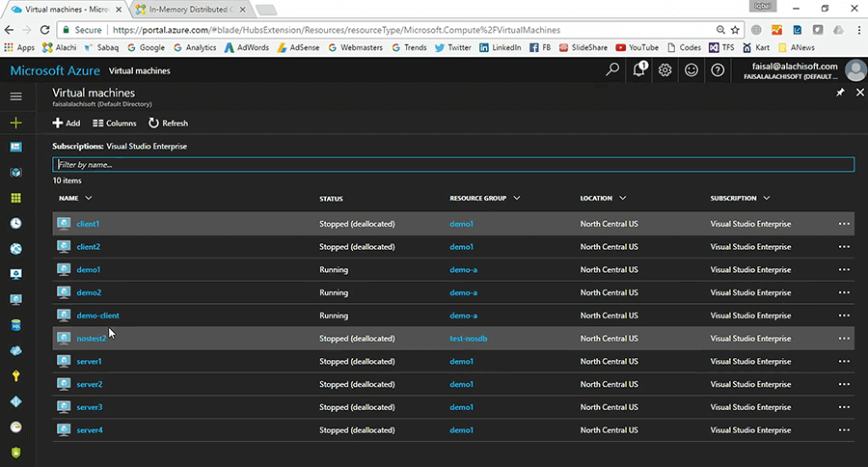The width and height of the screenshot is (868, 467).
Task: Click the Virtual machines breadcrumb in header
Action: coord(140,70)
